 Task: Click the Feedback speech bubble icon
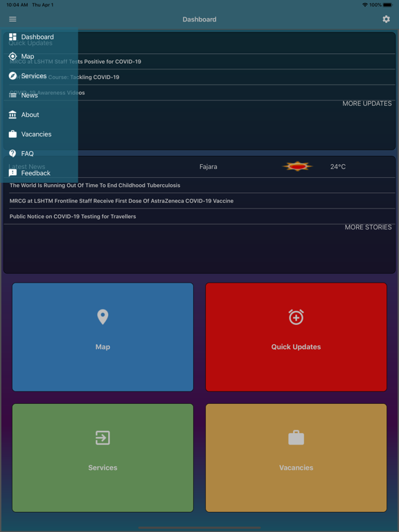(x=12, y=173)
